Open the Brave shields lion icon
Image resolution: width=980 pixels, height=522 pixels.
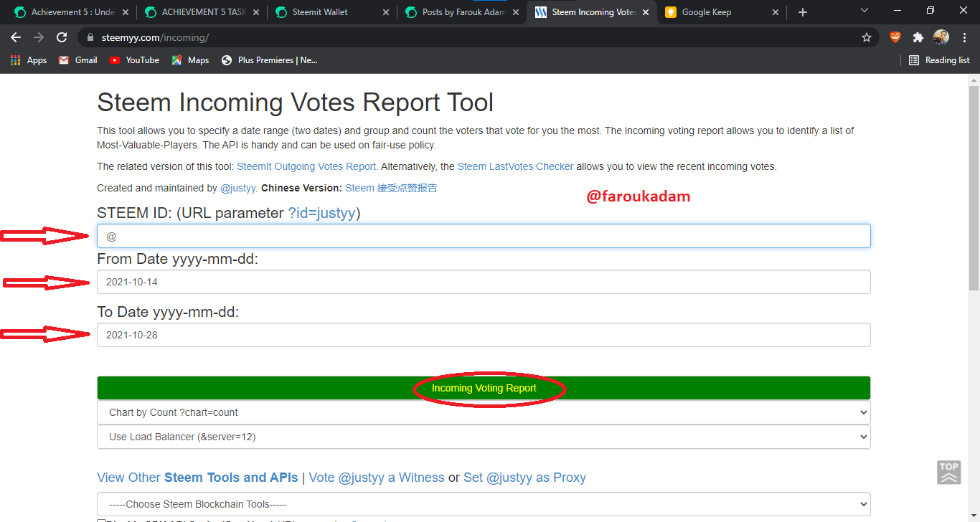(895, 37)
